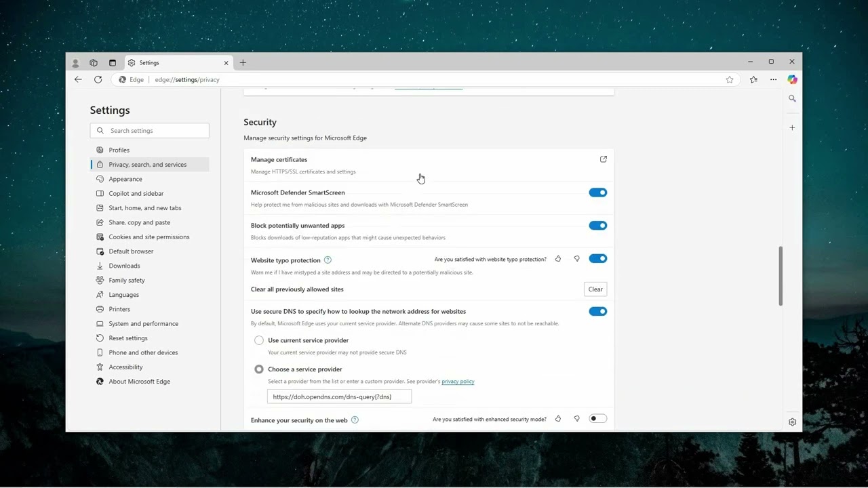Click help icon beside Enhance your security
Screen dimensions: 868x488
point(355,420)
